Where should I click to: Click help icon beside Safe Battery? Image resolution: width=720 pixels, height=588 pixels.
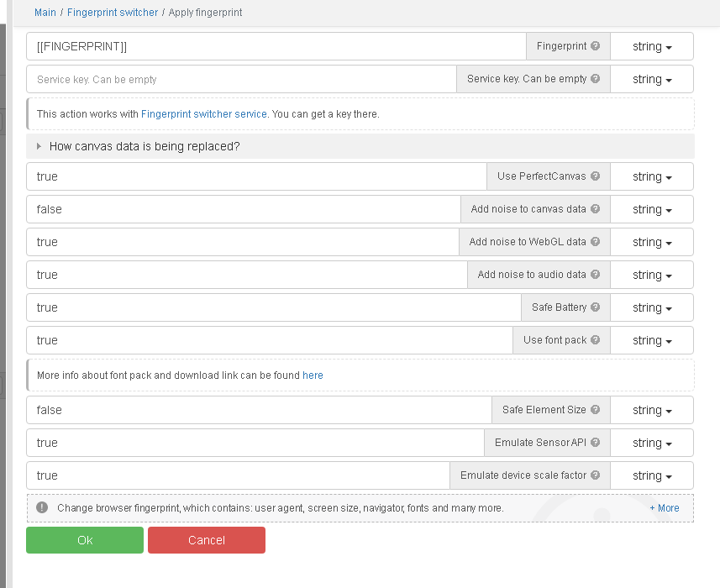(x=596, y=307)
